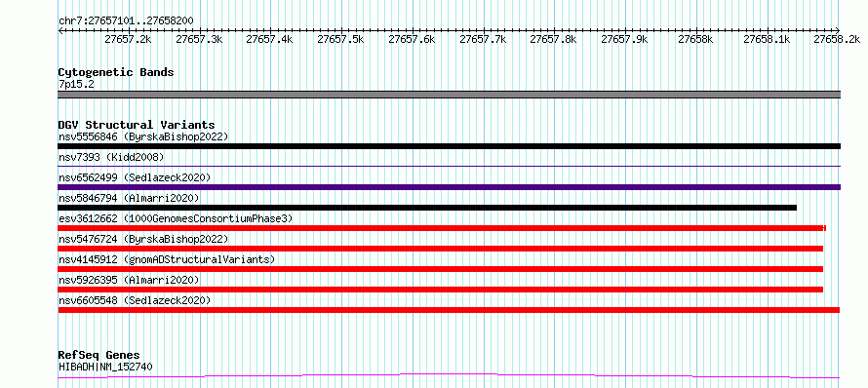The width and height of the screenshot is (868, 388).
Task: Open variant nsv5476724 (ByrskaBishop2022) label
Action: pos(142,239)
